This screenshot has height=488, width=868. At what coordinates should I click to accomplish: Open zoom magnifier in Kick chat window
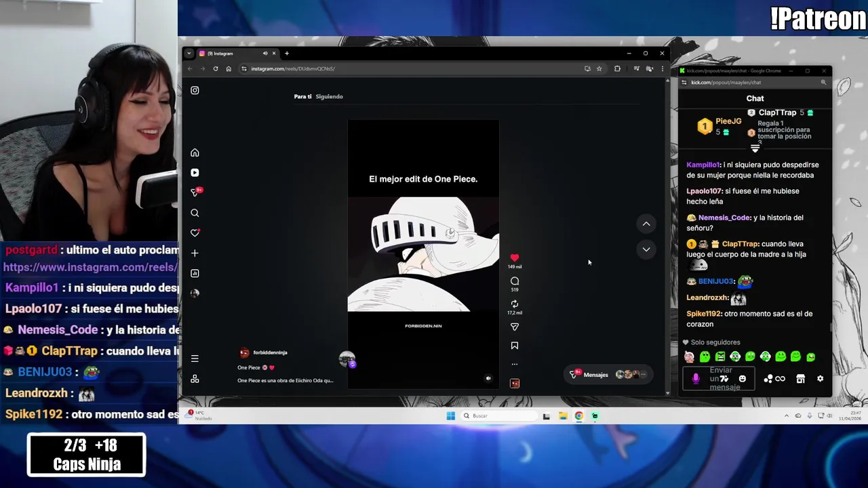[x=823, y=83]
